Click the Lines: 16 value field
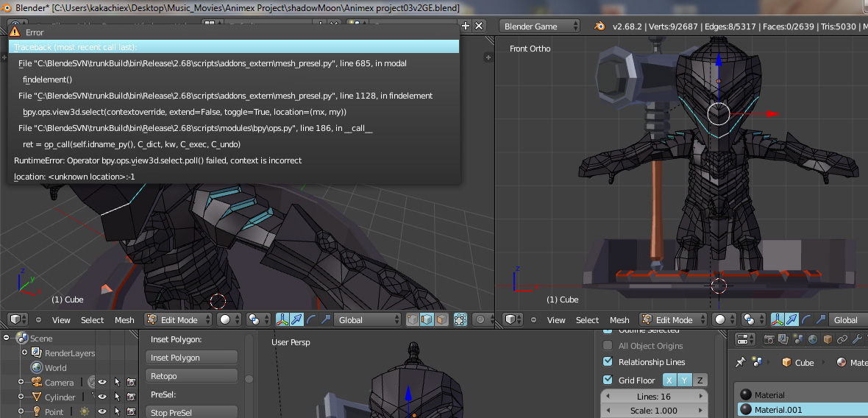This screenshot has height=418, width=868. [x=655, y=397]
